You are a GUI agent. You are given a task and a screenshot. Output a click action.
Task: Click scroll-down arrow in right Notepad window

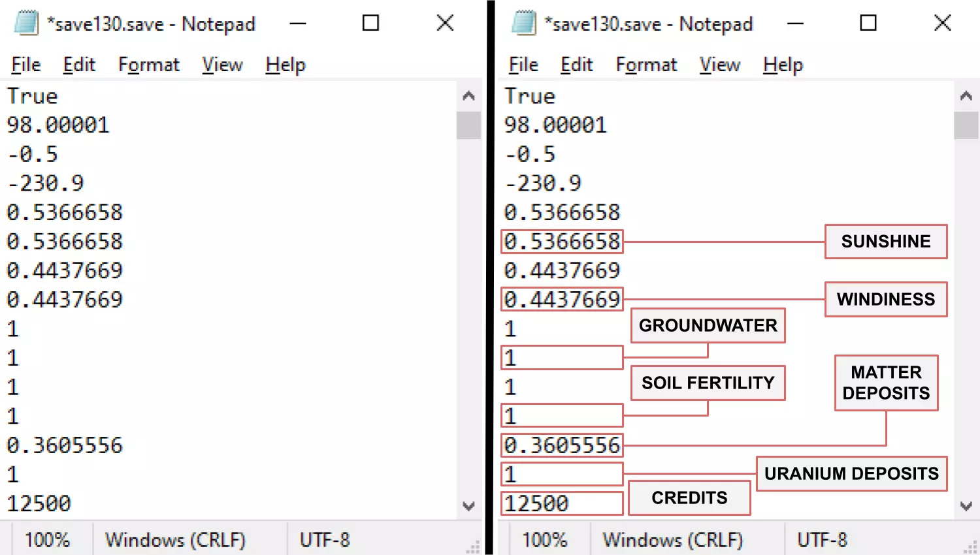[x=966, y=506]
